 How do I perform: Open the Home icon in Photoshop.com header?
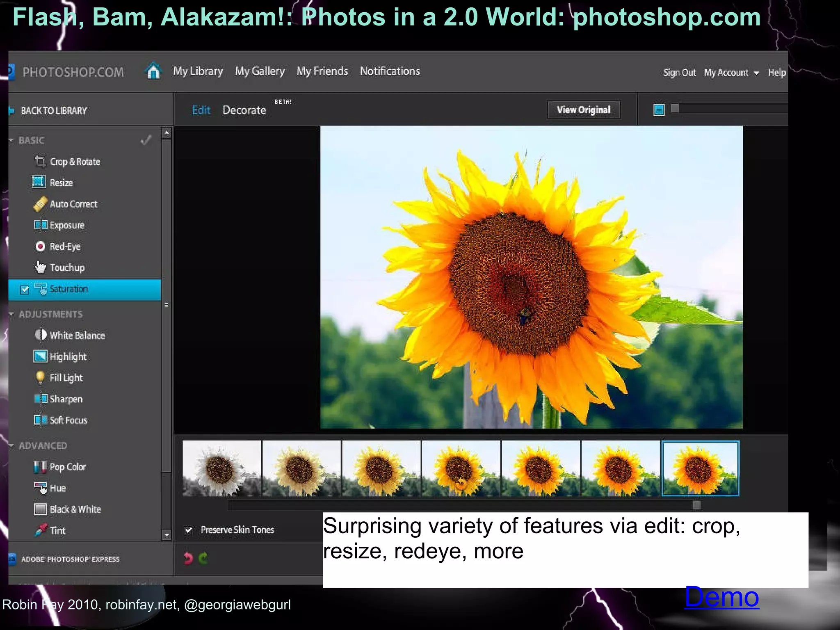(153, 71)
